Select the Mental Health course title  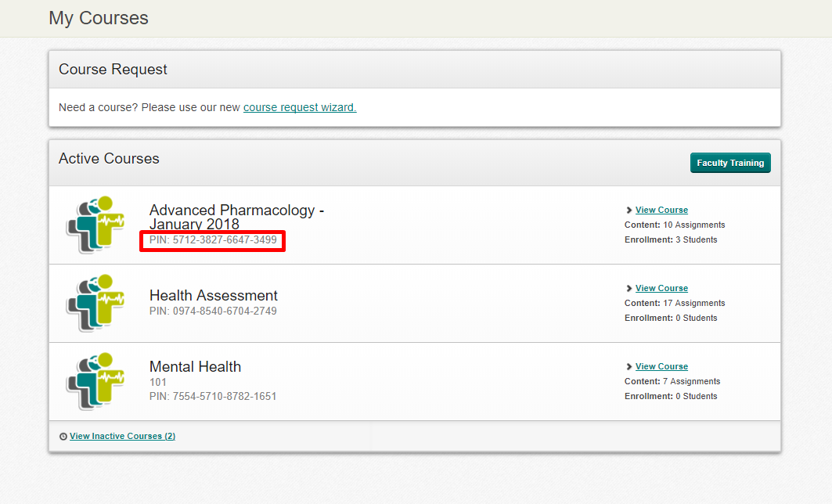195,366
